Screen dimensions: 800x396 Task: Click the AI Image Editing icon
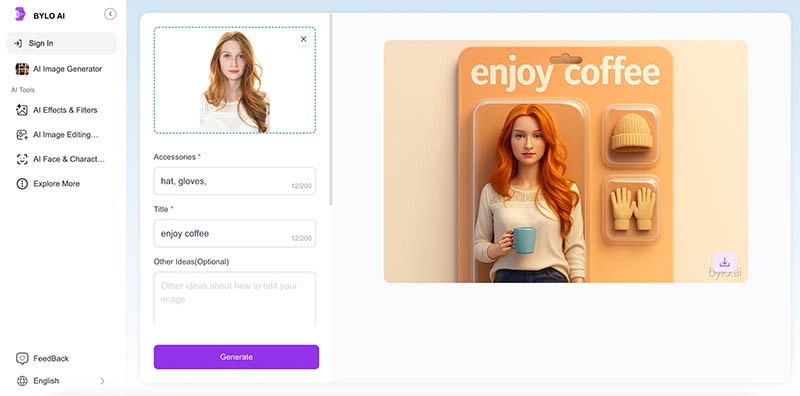pos(22,135)
